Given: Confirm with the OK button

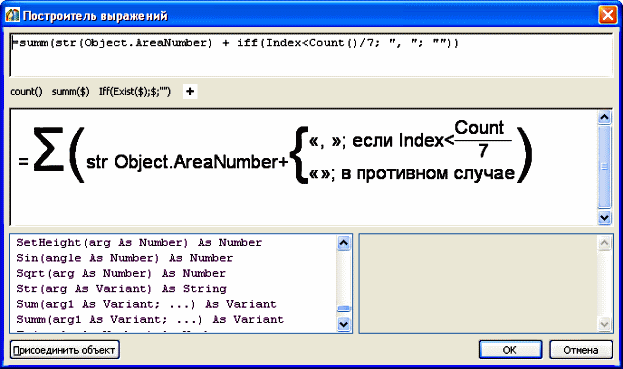Looking at the screenshot, I should point(510,350).
